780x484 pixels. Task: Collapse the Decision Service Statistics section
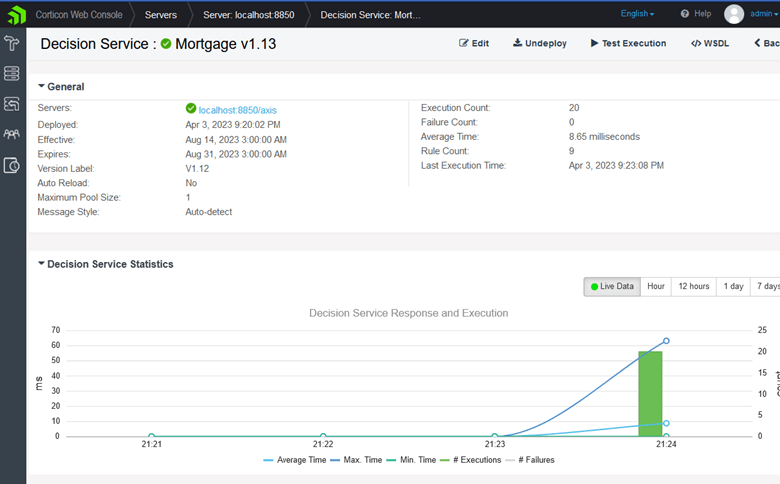pos(42,265)
